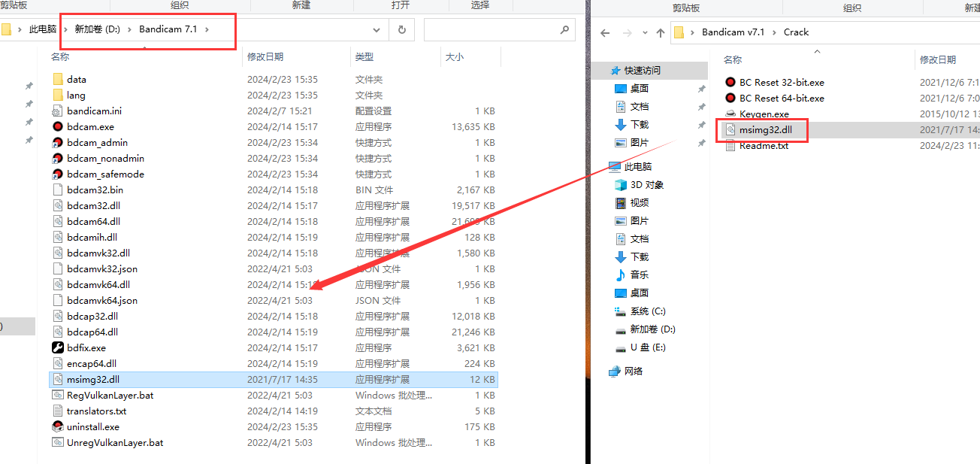Select msimg32.dll in Bandicam 7.1 folder
The width and height of the screenshot is (980, 464).
click(x=274, y=379)
